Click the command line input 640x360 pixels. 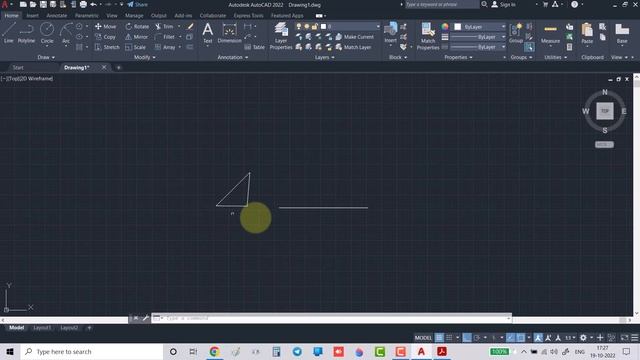point(331,318)
